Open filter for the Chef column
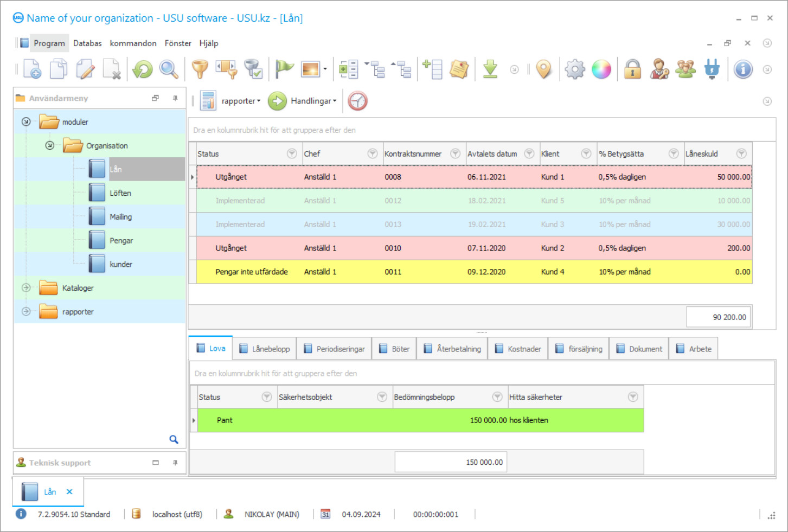This screenshot has height=532, width=788. (373, 153)
